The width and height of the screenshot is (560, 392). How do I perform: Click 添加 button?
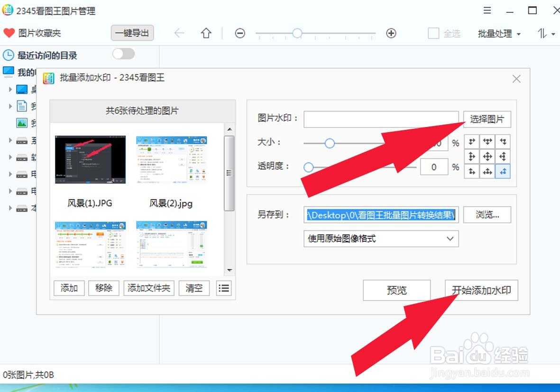tap(69, 288)
